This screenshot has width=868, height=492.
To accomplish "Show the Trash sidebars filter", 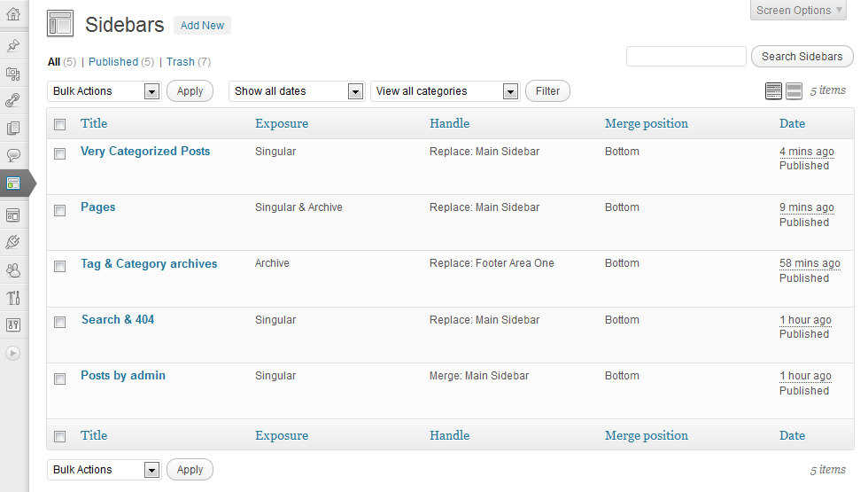I will pyautogui.click(x=181, y=61).
